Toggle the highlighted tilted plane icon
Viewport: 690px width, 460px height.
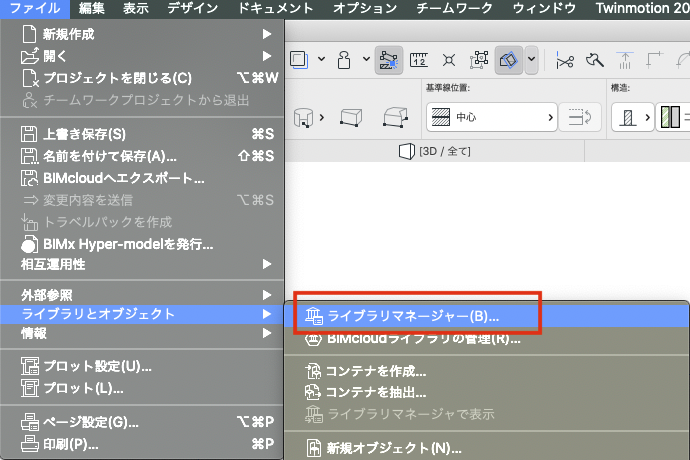point(509,60)
